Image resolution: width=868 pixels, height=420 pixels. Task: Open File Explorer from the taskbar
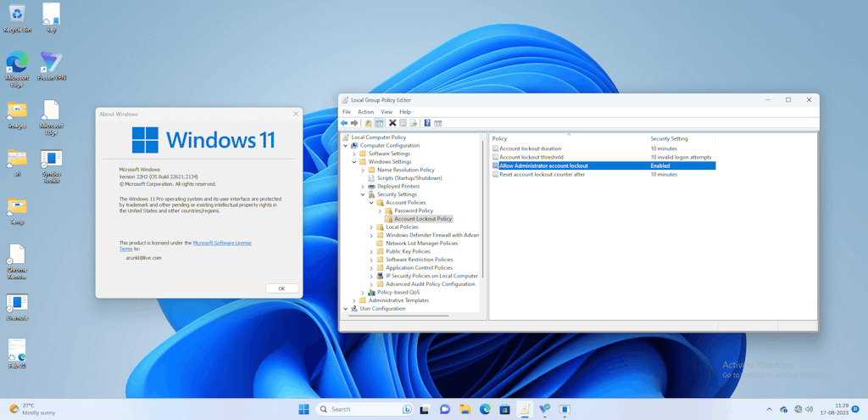pos(465,409)
